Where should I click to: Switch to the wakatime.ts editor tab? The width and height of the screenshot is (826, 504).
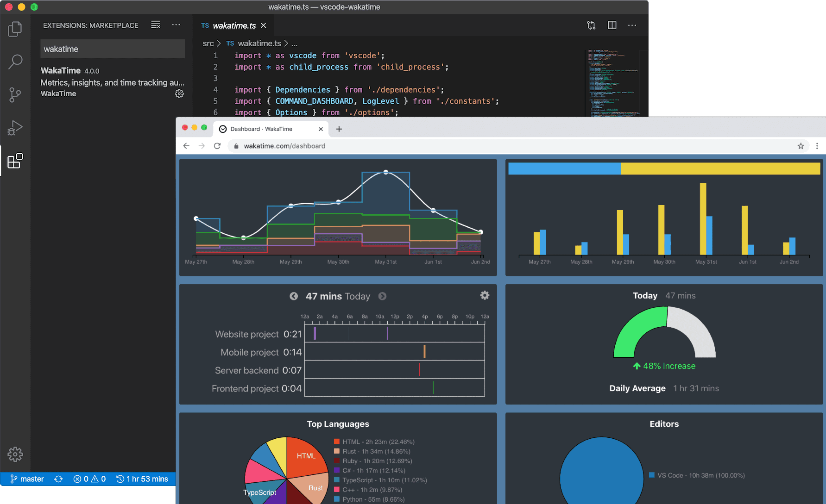233,26
